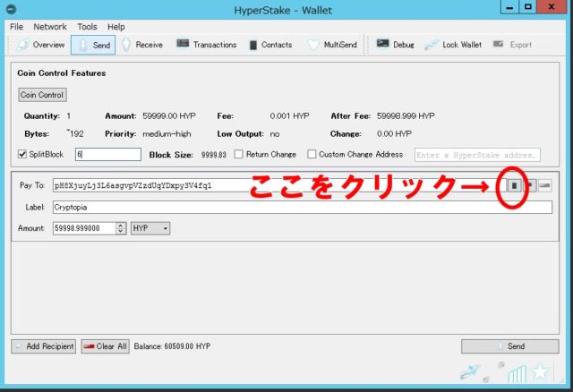Enable the Return Change checkbox
This screenshot has width=573, height=392.
tap(239, 154)
